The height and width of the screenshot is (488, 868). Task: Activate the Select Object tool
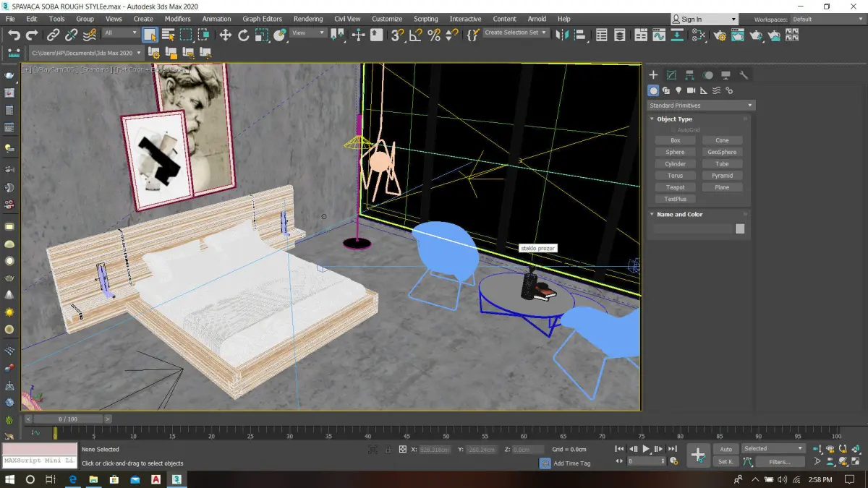tap(150, 35)
